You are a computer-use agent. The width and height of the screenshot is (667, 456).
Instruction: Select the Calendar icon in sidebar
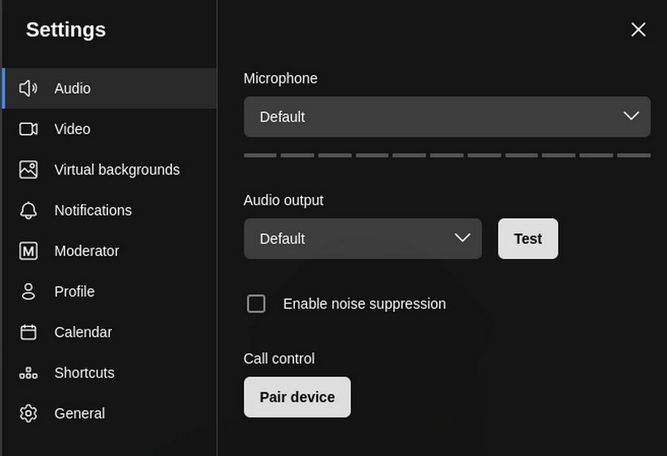coord(28,332)
